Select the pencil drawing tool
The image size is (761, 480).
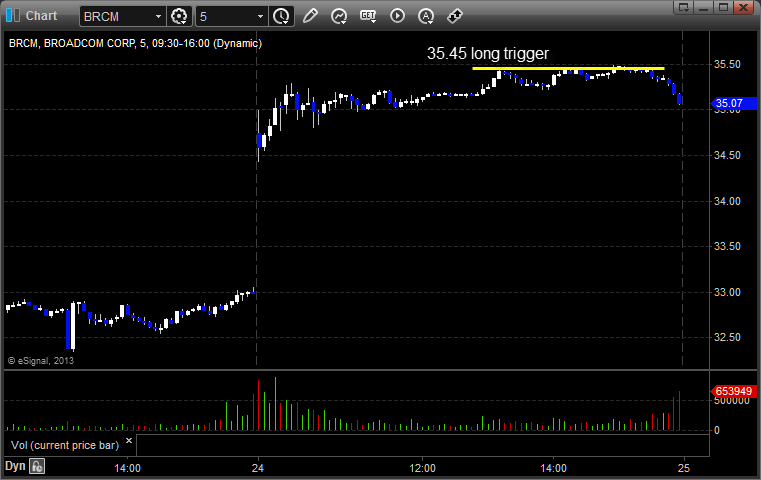click(310, 16)
